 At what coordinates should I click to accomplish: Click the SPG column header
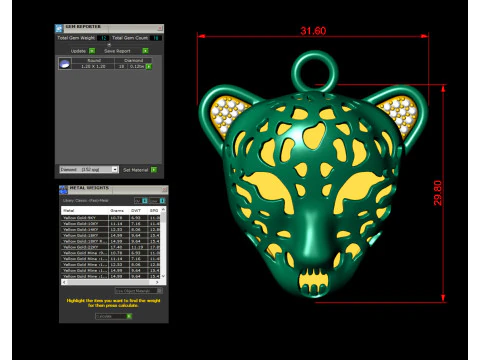pyautogui.click(x=154, y=210)
